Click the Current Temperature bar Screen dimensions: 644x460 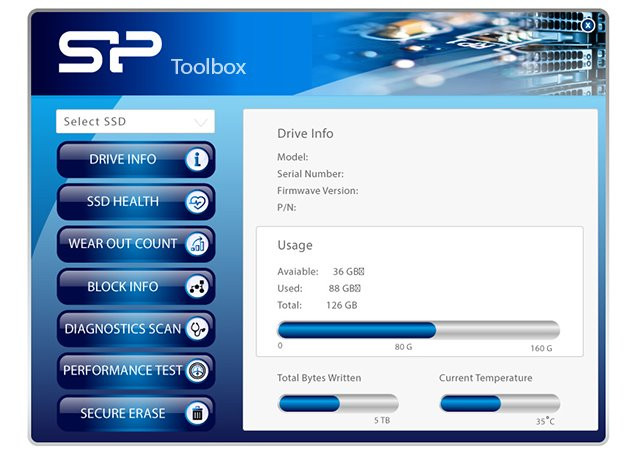(x=500, y=403)
